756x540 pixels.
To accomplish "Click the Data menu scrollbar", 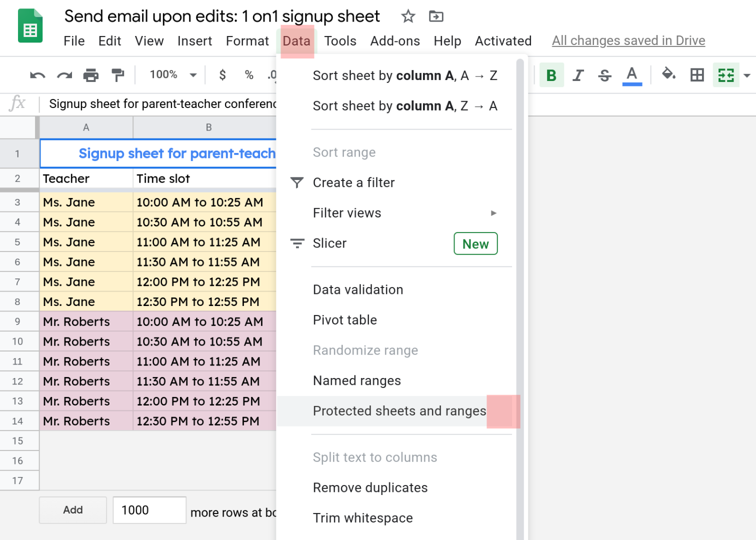I will (x=520, y=300).
